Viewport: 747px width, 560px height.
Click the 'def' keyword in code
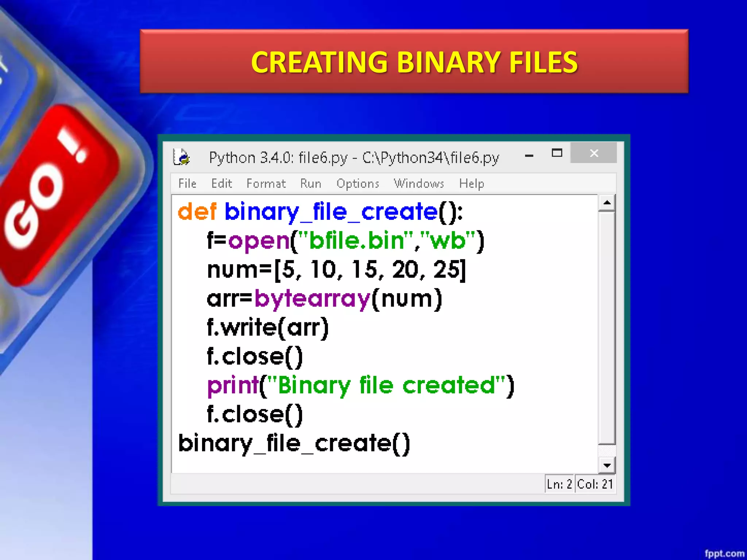pyautogui.click(x=197, y=211)
